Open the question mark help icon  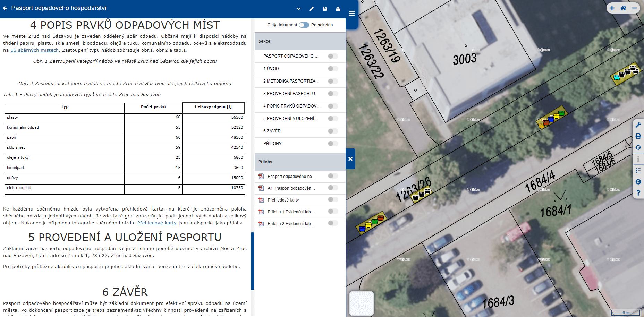pos(638,193)
